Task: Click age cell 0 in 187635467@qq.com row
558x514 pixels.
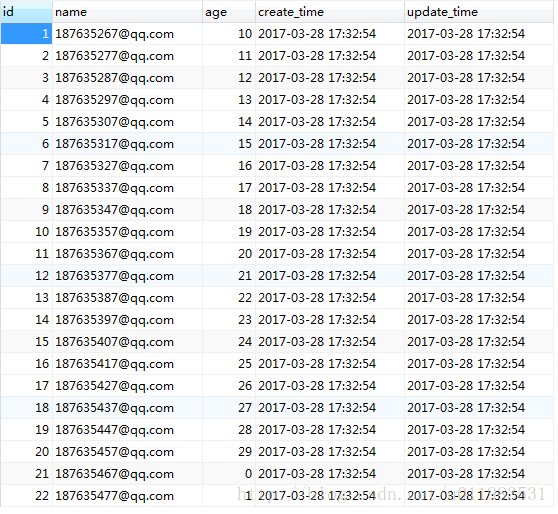Action: pos(229,474)
